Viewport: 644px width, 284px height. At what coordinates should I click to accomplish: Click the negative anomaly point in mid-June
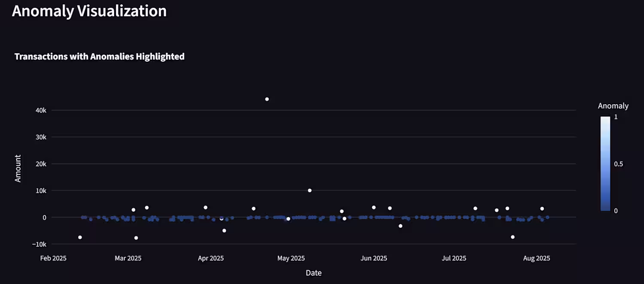tap(401, 226)
